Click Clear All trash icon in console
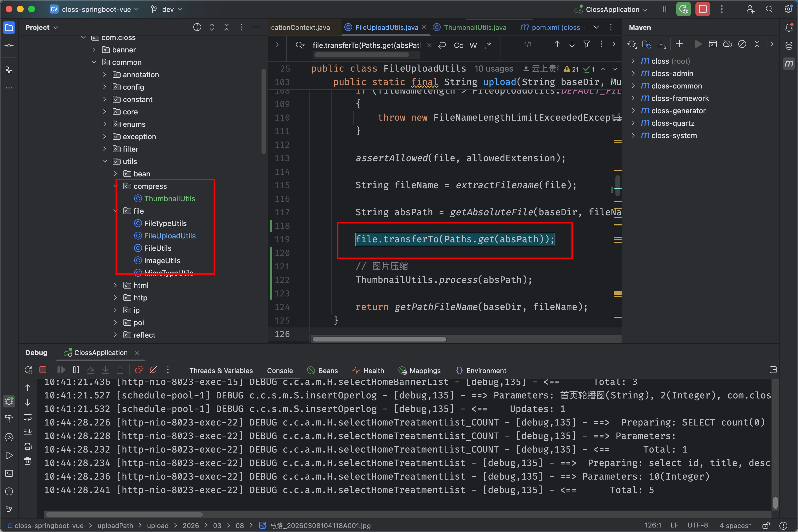This screenshot has height=532, width=798. 28,461
